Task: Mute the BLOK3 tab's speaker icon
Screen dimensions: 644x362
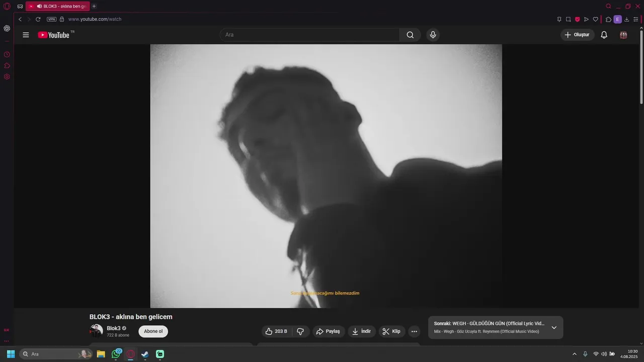Action: (39, 7)
